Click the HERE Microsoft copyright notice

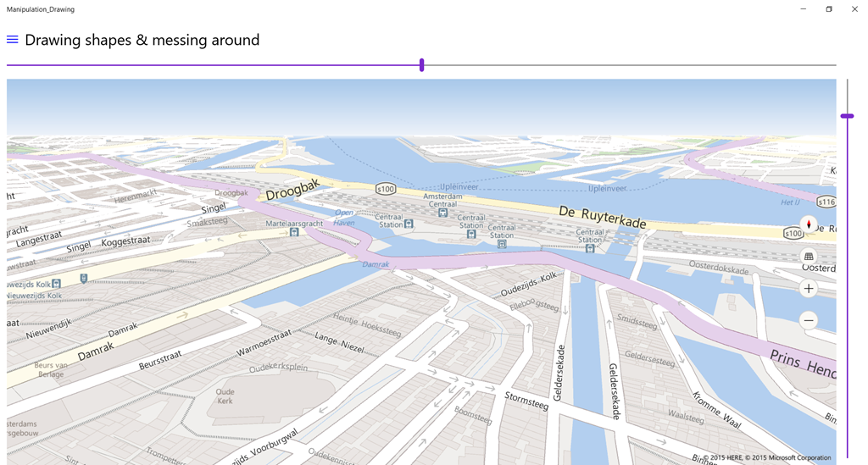click(766, 458)
